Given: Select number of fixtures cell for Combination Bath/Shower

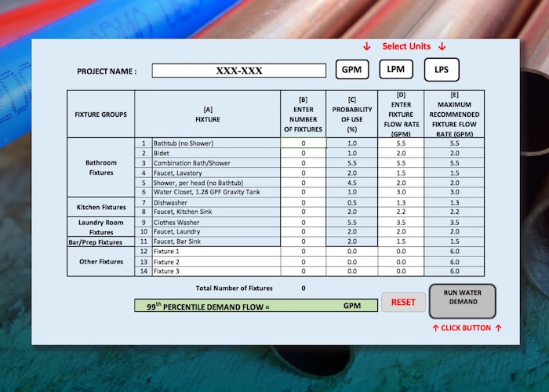Looking at the screenshot, I should [304, 163].
